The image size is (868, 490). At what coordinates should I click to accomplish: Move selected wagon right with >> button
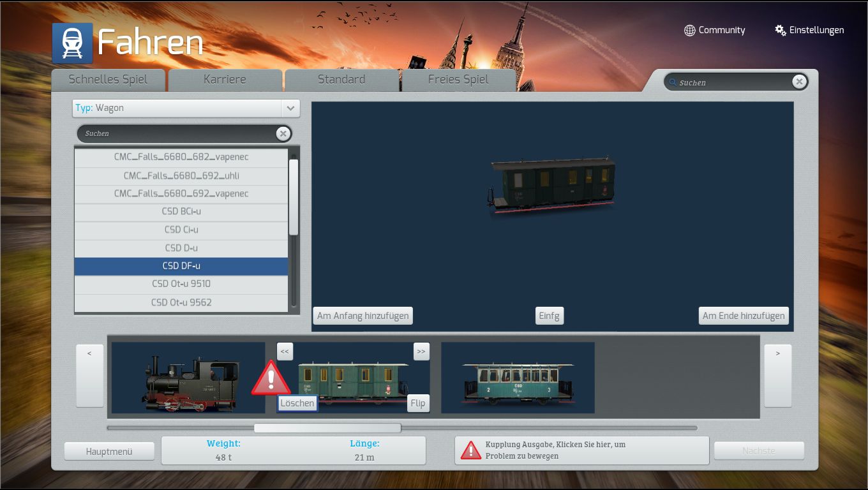[x=421, y=351]
